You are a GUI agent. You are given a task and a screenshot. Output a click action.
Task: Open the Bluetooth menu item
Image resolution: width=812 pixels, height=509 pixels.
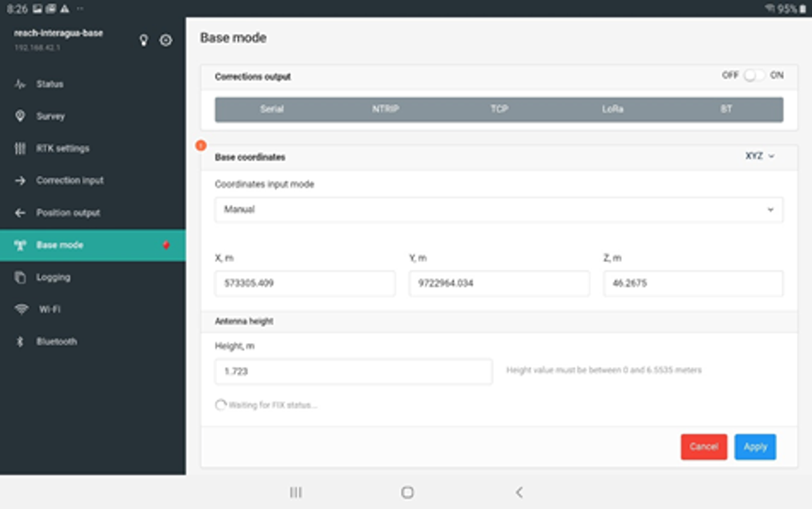pos(93,341)
